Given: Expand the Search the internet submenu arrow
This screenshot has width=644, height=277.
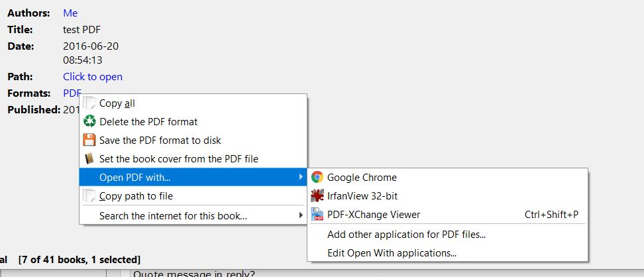Looking at the screenshot, I should pyautogui.click(x=301, y=215).
